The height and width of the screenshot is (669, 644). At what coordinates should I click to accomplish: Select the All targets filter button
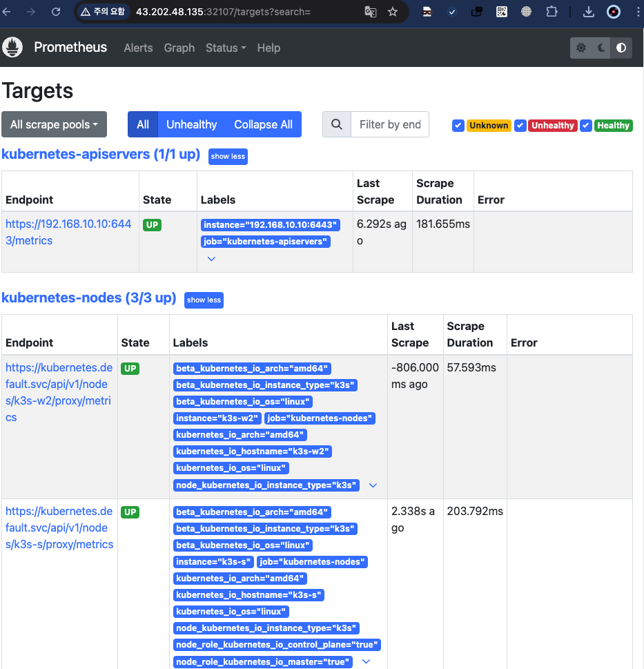coord(143,124)
